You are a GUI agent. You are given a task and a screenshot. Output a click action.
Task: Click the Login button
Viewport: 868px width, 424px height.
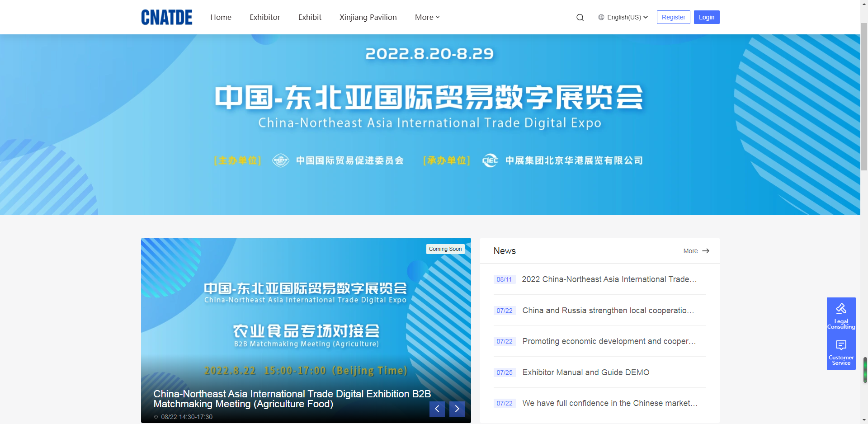click(707, 17)
